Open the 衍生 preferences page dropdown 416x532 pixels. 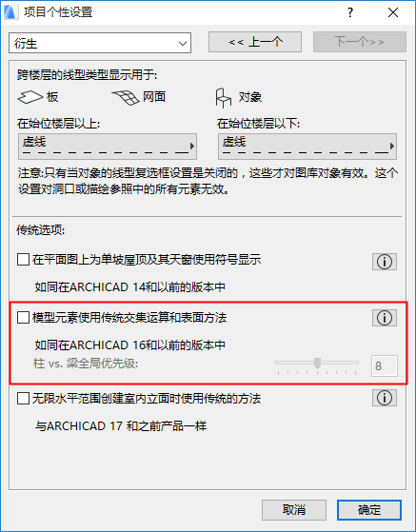tap(100, 43)
